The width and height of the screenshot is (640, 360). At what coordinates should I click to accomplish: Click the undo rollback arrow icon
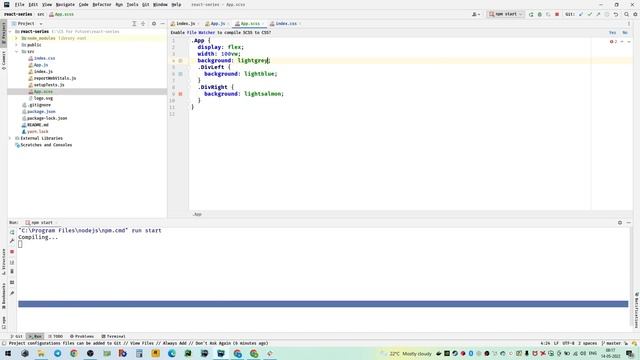pos(616,14)
